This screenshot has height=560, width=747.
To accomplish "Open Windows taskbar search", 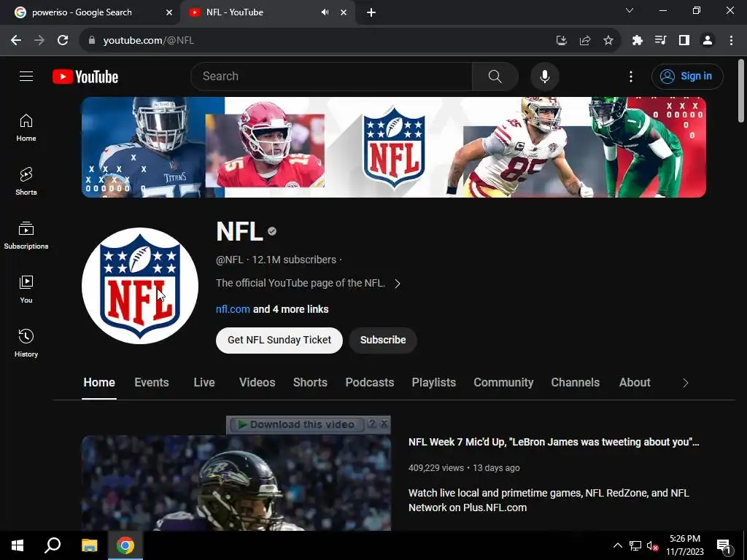I will (x=53, y=545).
